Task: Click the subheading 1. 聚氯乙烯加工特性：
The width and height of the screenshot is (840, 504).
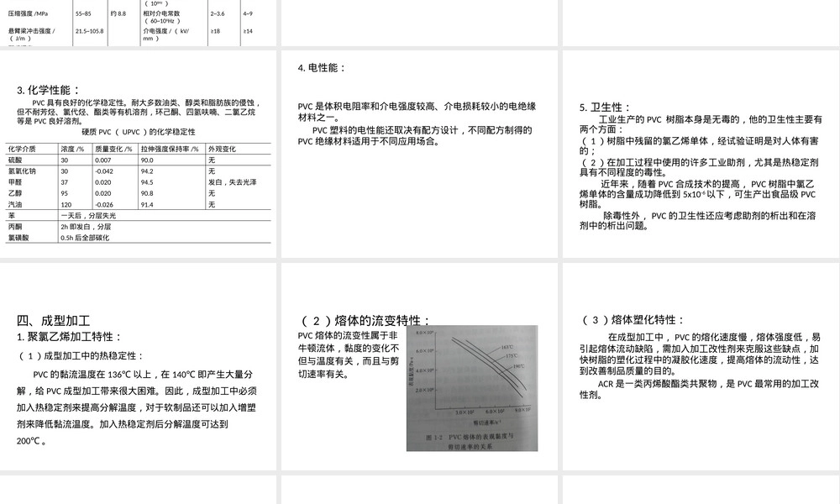Action: pyautogui.click(x=69, y=337)
